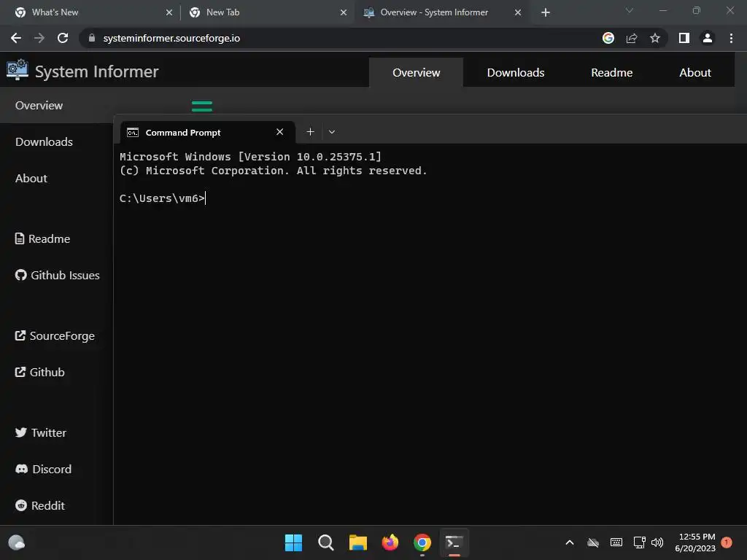Open the Reddit link
This screenshot has height=560, width=747.
(x=39, y=505)
